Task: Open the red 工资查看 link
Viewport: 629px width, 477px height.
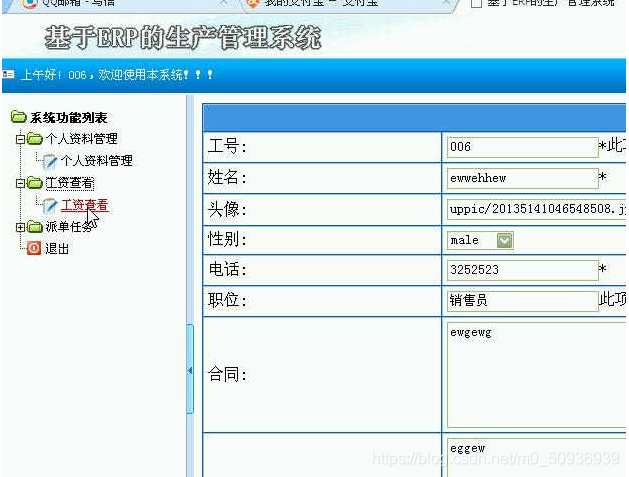Action: pyautogui.click(x=84, y=205)
